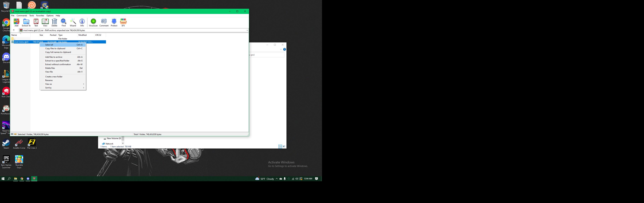Expand the archive path dropdown
This screenshot has width=644, height=203.
click(247, 30)
